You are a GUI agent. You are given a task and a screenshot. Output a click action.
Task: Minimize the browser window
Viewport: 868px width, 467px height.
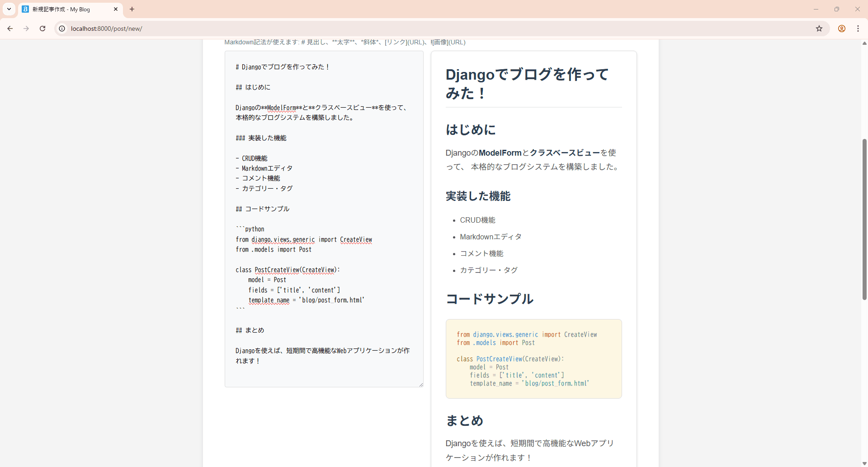click(816, 9)
